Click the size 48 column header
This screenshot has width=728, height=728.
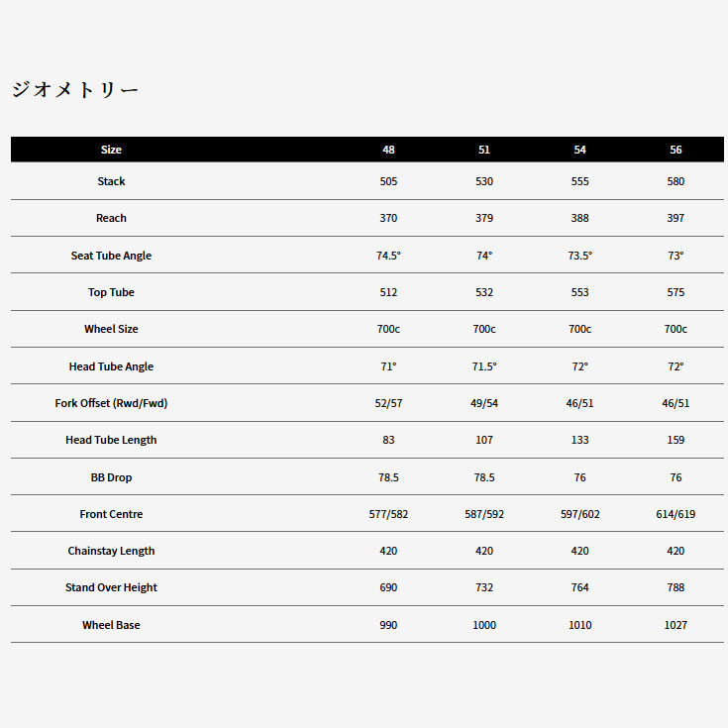tap(388, 150)
